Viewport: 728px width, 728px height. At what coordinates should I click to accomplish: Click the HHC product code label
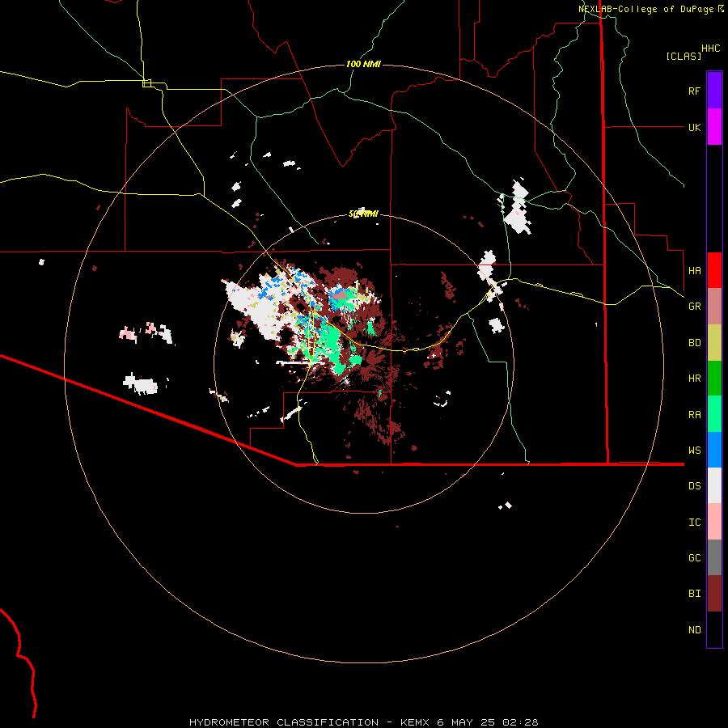click(711, 49)
